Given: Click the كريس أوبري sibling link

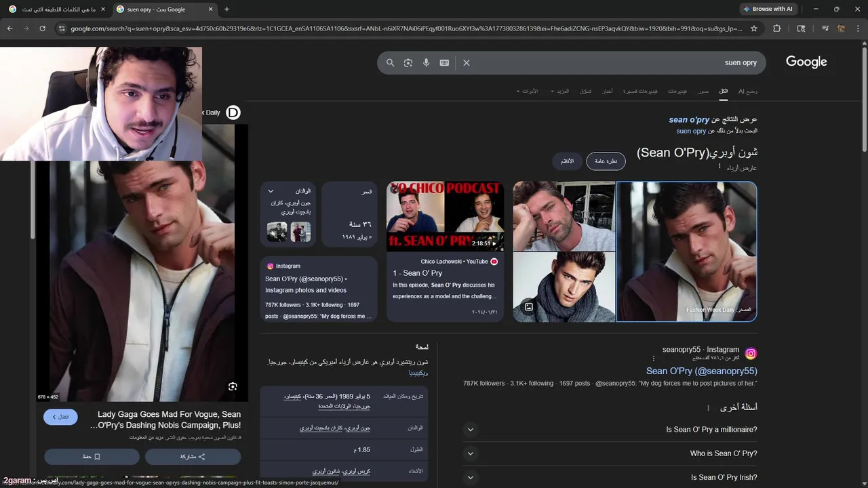Looking at the screenshot, I should click(x=358, y=471).
